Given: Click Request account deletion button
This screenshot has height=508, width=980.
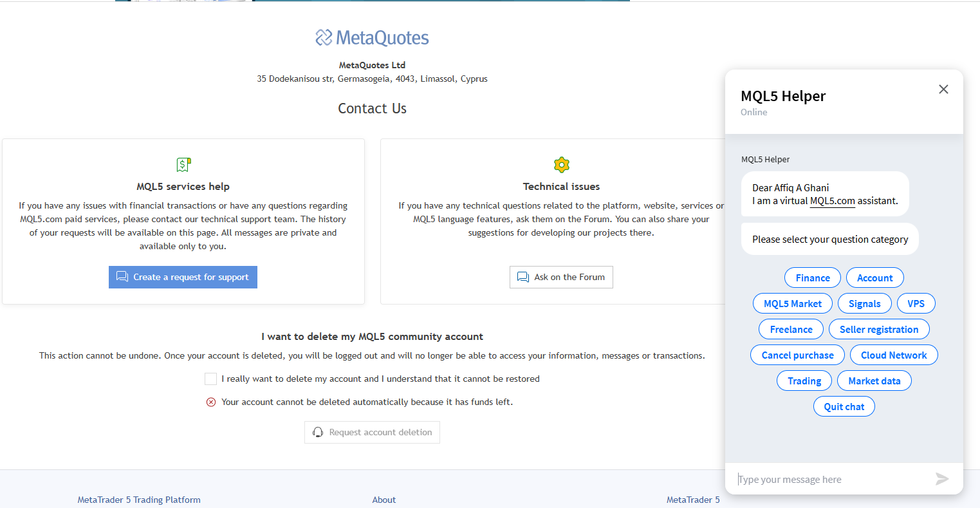Looking at the screenshot, I should [372, 432].
